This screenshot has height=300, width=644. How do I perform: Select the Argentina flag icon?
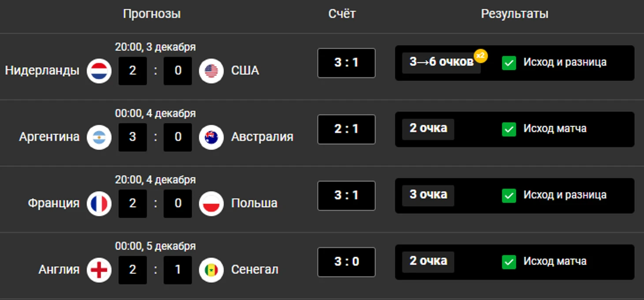99,137
